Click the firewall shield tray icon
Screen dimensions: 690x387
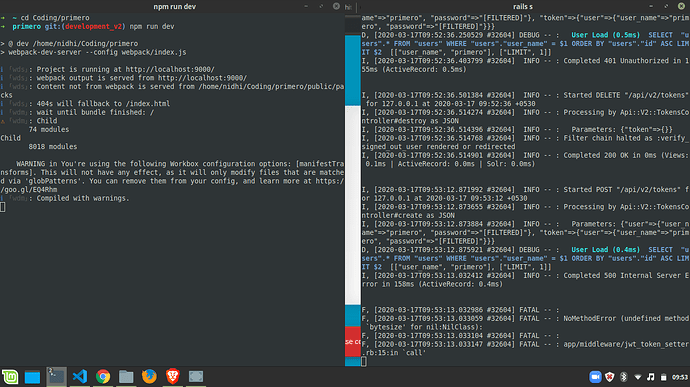click(609, 377)
